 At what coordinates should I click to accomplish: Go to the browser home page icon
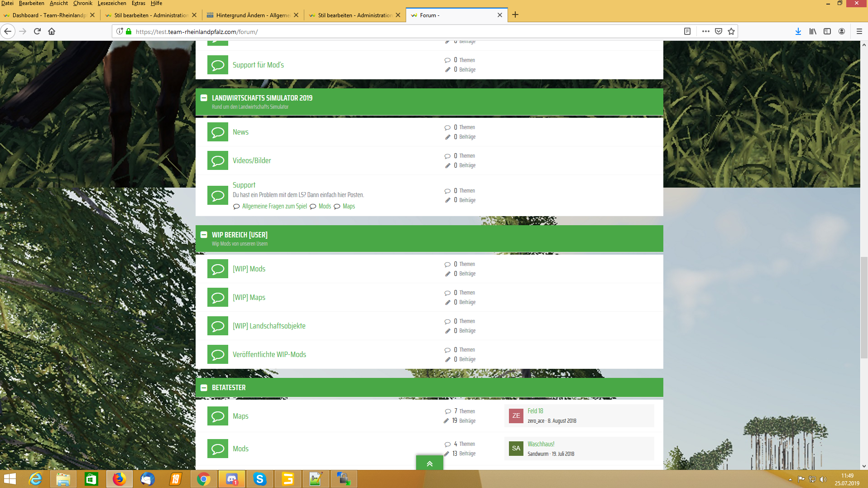tap(52, 31)
